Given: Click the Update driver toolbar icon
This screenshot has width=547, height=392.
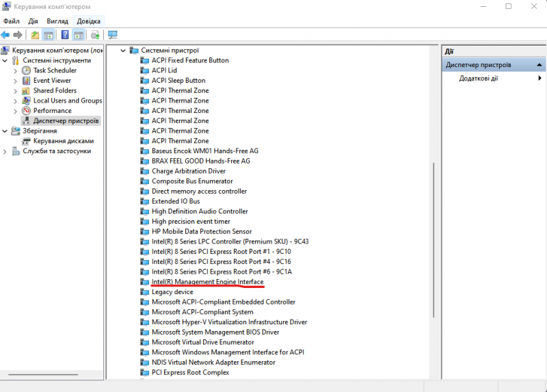Looking at the screenshot, I should [95, 35].
